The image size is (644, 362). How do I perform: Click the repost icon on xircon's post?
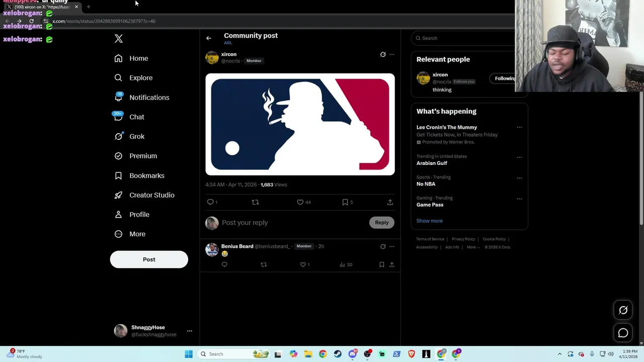tap(255, 202)
